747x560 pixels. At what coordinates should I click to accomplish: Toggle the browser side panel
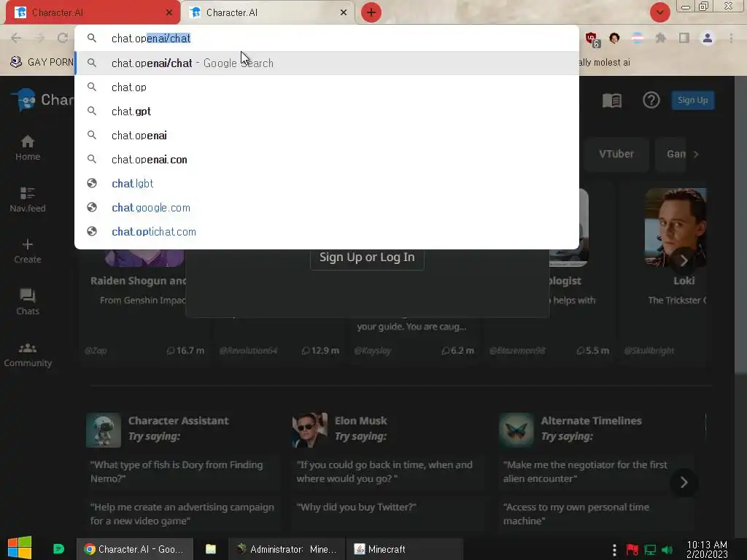(x=684, y=38)
